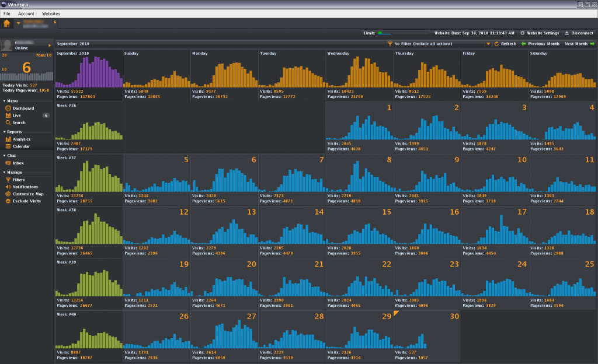Click the Refresh button

(x=505, y=44)
